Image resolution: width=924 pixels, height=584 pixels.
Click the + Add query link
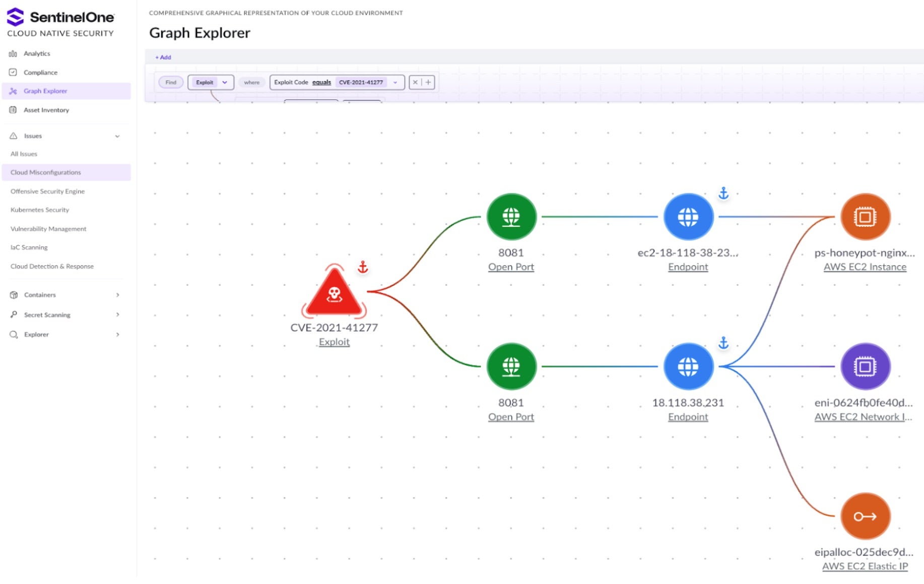click(x=163, y=57)
